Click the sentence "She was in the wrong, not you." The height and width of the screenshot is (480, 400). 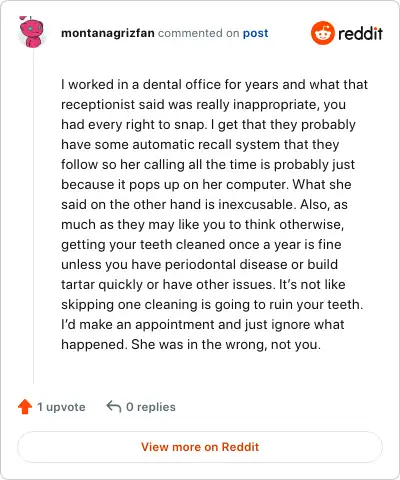(226, 344)
